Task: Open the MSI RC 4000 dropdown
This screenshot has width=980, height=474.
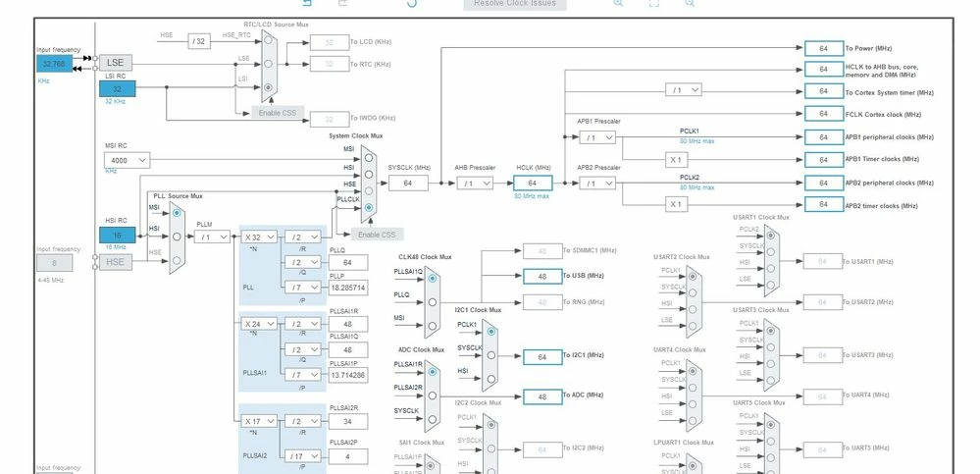Action: (127, 161)
